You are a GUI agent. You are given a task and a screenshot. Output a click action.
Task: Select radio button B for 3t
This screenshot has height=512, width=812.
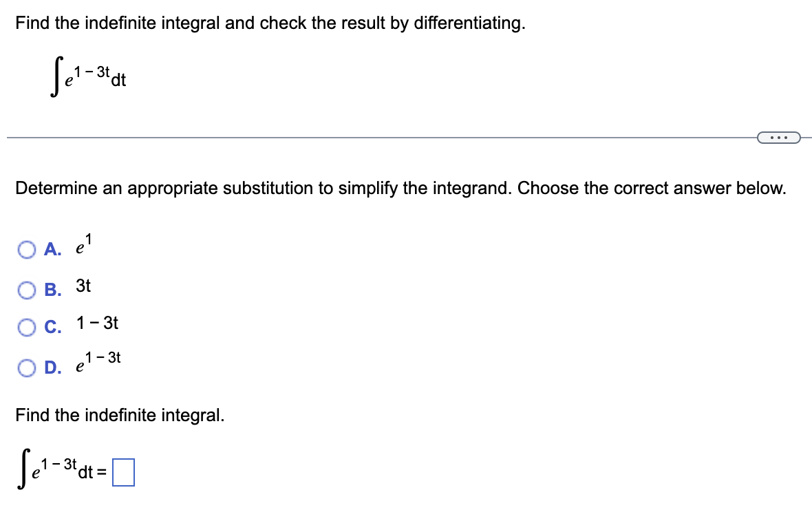coord(28,290)
